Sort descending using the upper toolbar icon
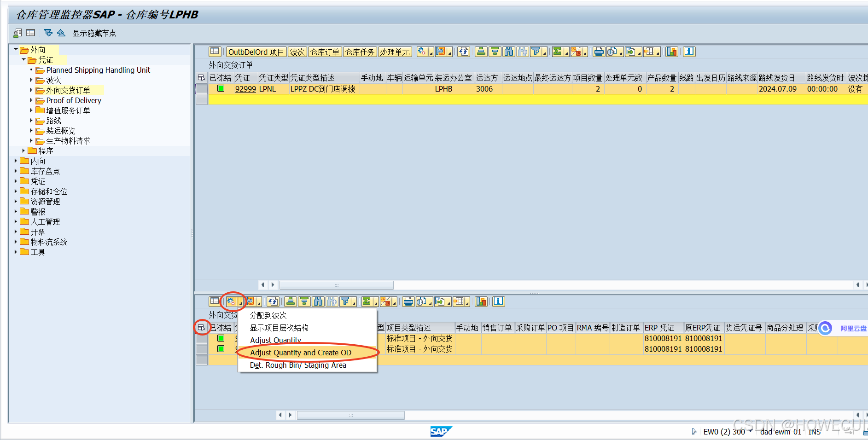868x440 pixels. pyautogui.click(x=495, y=52)
